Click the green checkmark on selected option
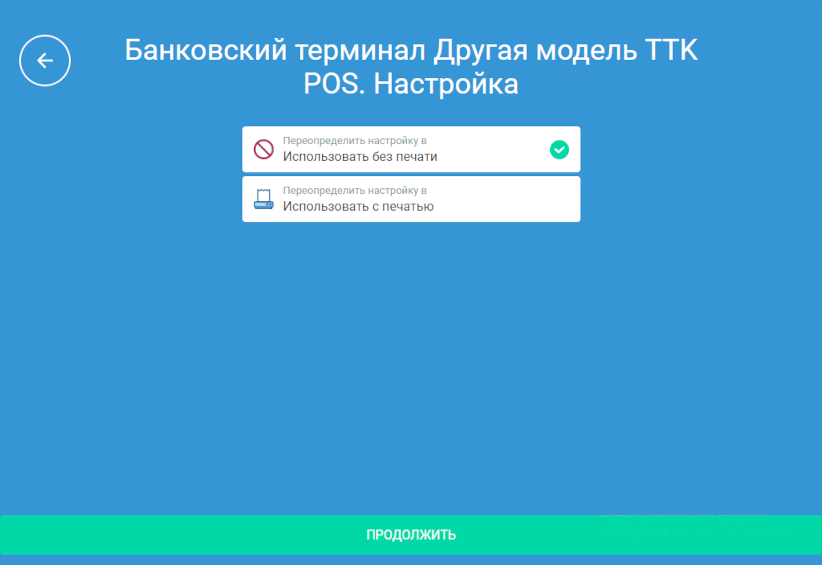This screenshot has width=822, height=565. 559,150
